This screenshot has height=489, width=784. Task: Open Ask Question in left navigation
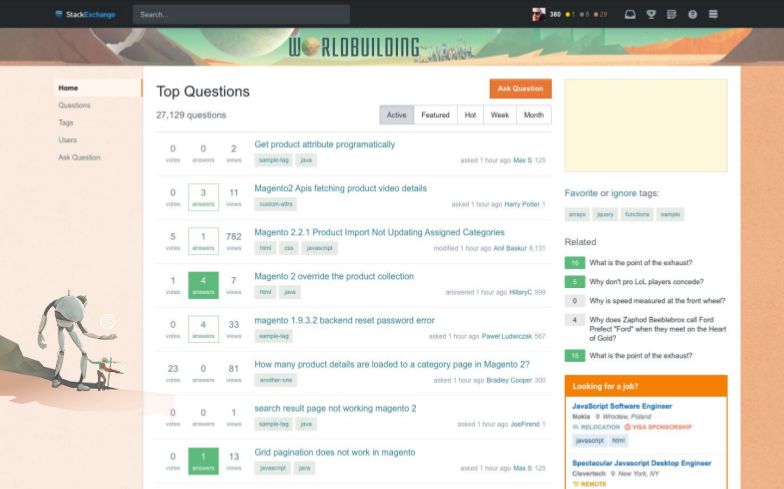click(79, 157)
